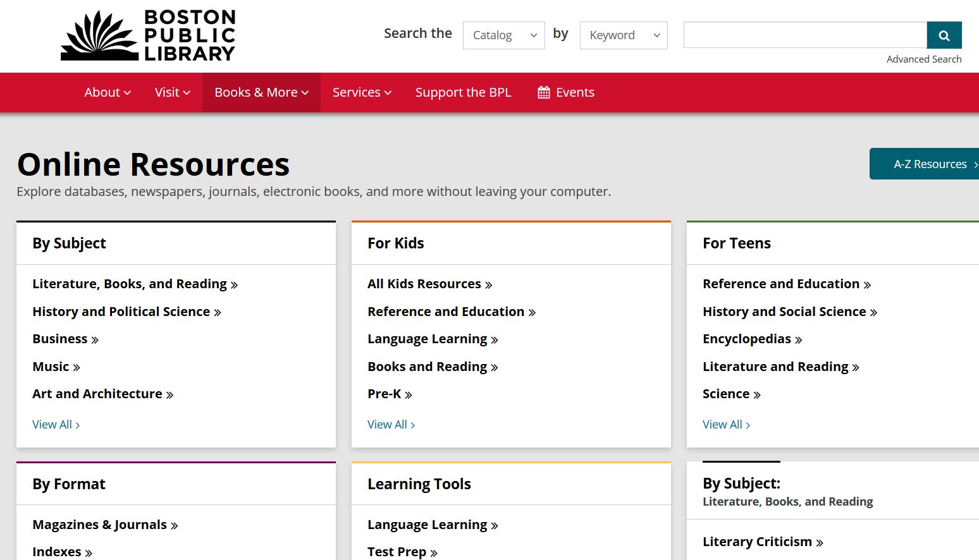This screenshot has width=979, height=560.
Task: Open the Catalog search scope dropdown
Action: pos(503,35)
